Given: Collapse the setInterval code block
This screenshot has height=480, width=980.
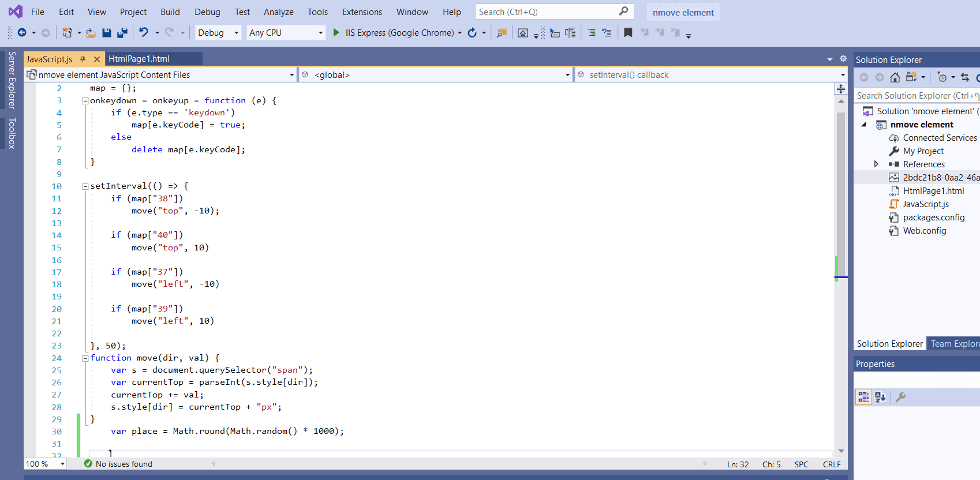Looking at the screenshot, I should (85, 186).
